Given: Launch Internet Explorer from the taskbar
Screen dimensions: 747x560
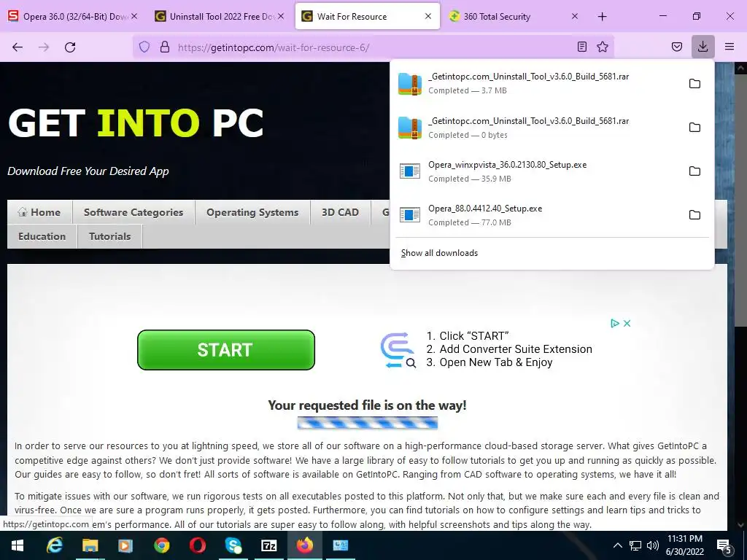Looking at the screenshot, I should 54,545.
